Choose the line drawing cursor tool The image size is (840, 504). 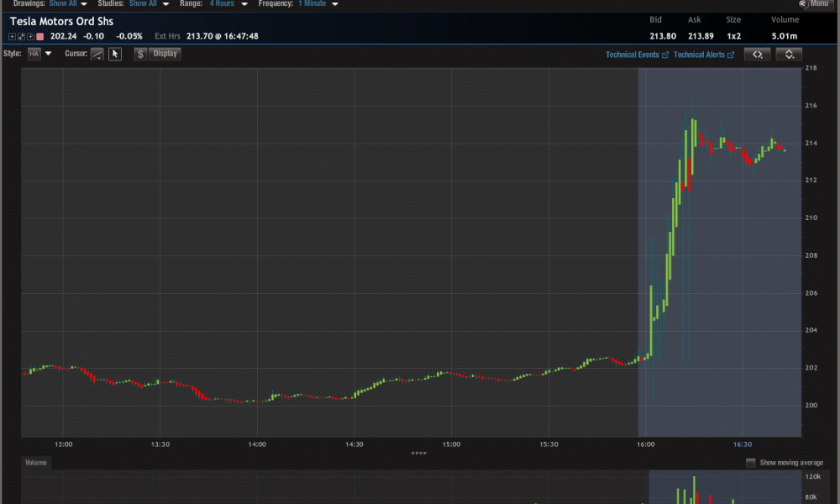pyautogui.click(x=97, y=54)
